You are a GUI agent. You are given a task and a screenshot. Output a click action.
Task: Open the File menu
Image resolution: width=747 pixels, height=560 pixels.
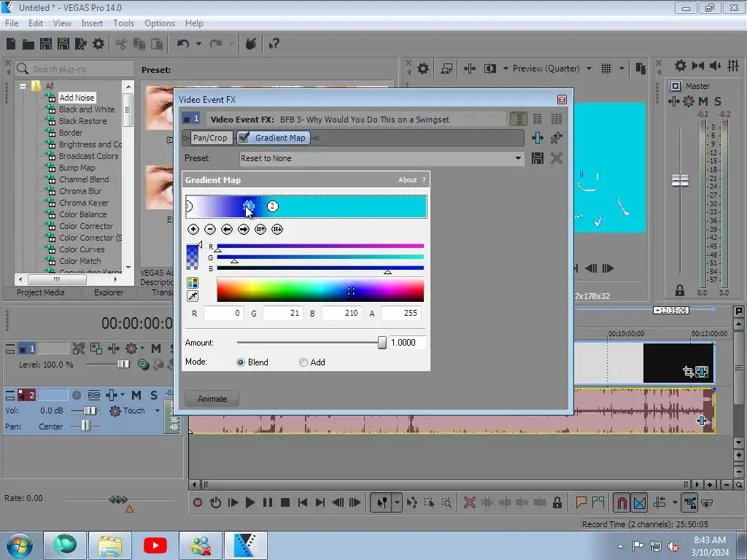point(12,23)
